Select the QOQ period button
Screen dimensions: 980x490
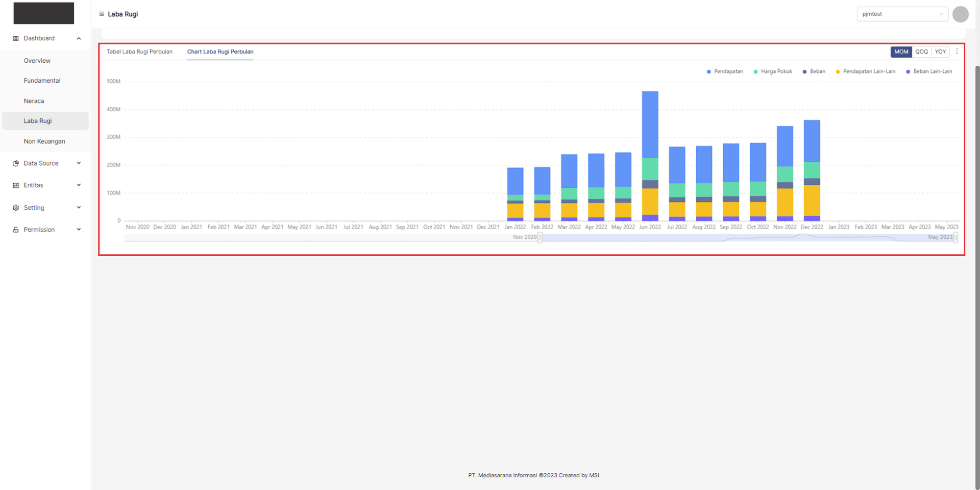point(921,52)
